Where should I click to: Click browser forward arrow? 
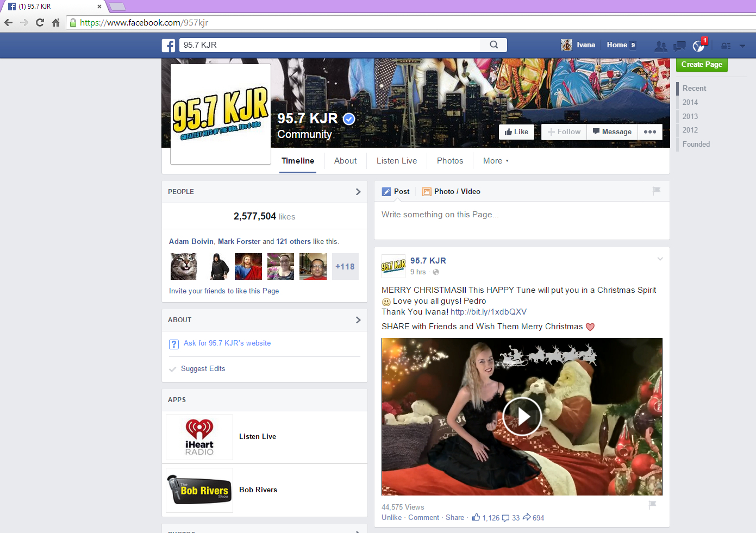pos(24,22)
